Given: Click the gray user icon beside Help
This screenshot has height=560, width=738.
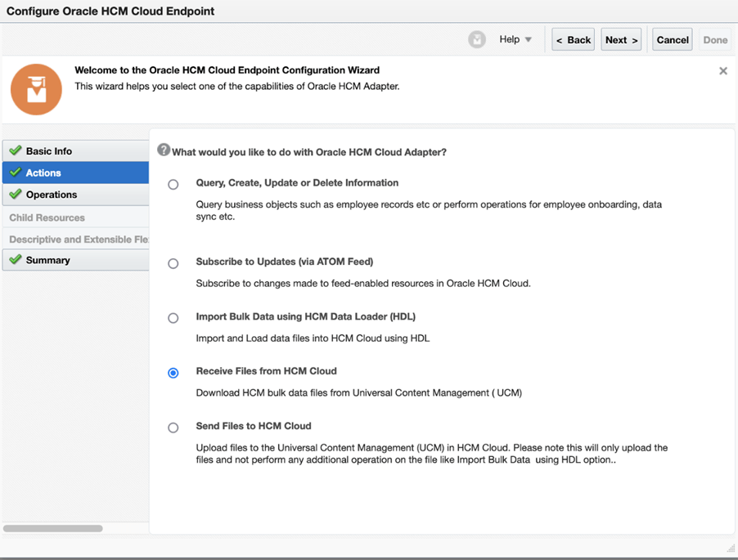Looking at the screenshot, I should click(476, 39).
